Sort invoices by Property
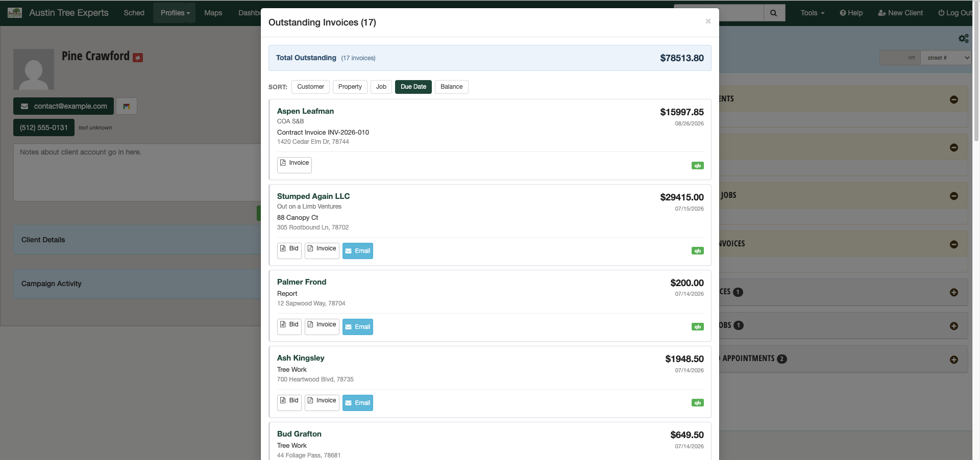This screenshot has width=980, height=460. [350, 87]
